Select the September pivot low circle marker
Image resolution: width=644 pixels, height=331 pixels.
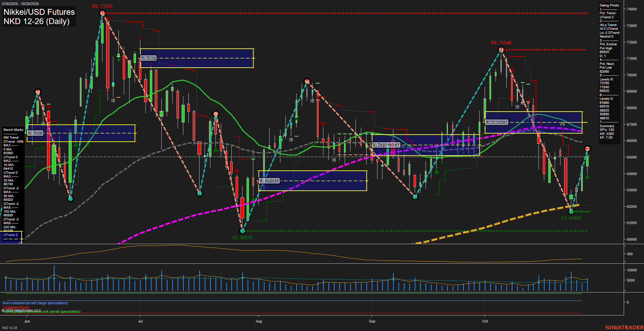415,197
